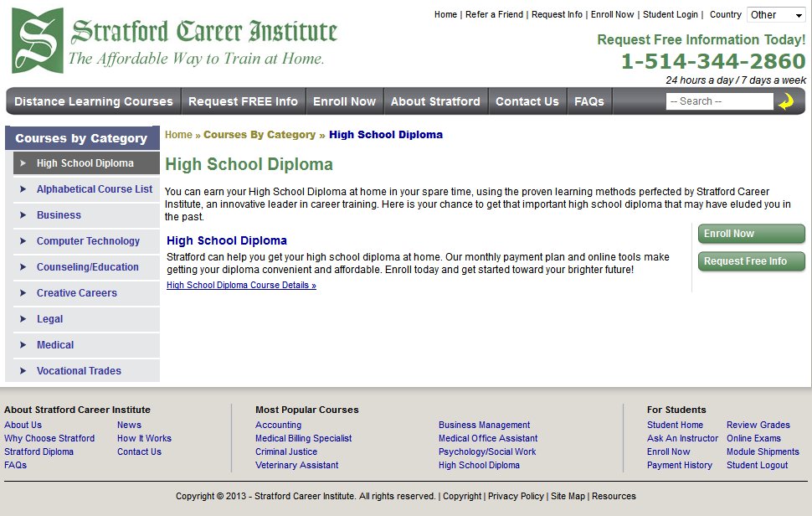The width and height of the screenshot is (812, 516).
Task: Click Enroll Now top utility link
Action: click(612, 14)
